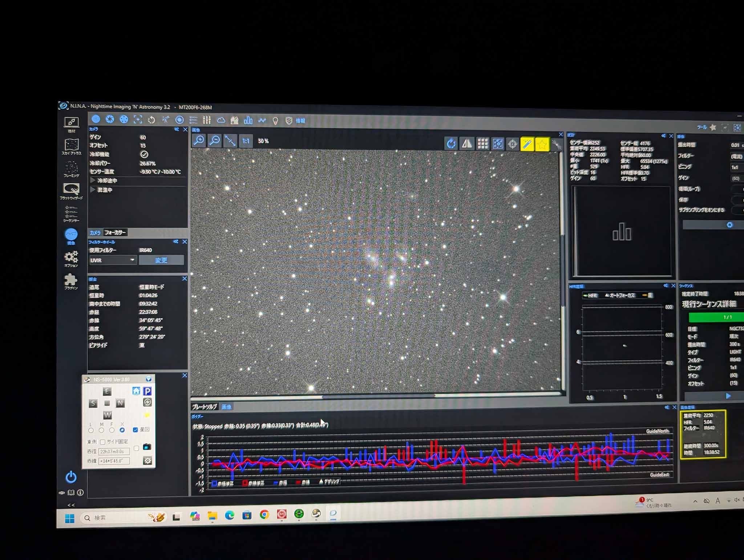Select the L speed radio button
This screenshot has width=744, height=560.
coord(91,430)
